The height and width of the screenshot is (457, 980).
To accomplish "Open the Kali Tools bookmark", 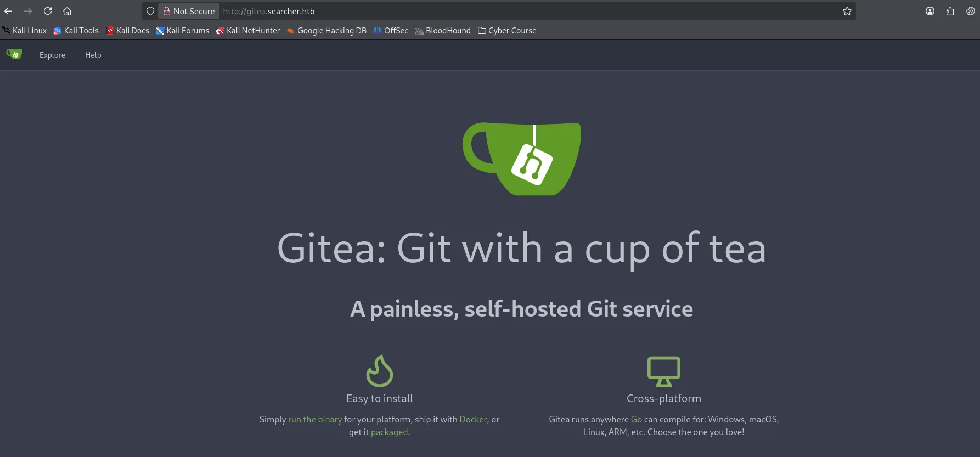I will [76, 31].
